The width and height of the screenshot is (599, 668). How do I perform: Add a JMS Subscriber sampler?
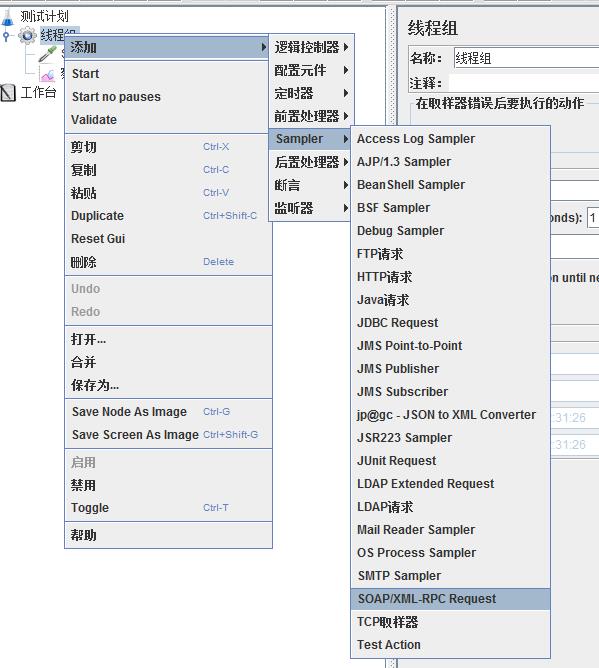[x=450, y=392]
